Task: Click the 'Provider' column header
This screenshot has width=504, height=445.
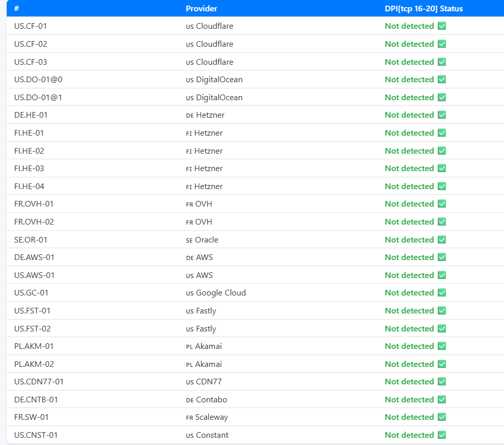Action: coord(201,8)
